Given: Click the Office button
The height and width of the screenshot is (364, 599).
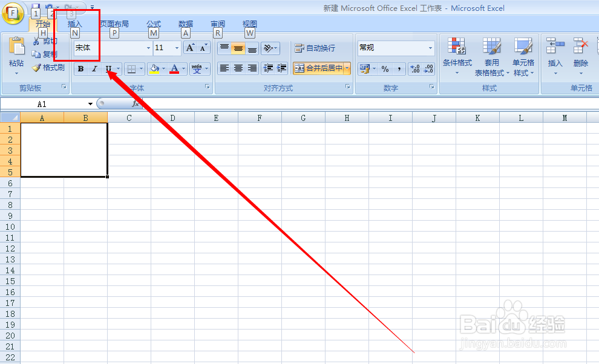Looking at the screenshot, I should pos(13,13).
